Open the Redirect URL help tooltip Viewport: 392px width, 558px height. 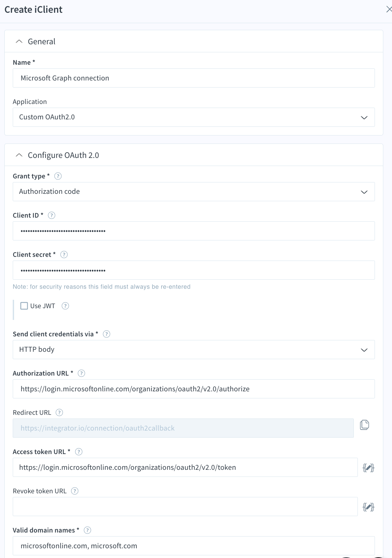(59, 412)
